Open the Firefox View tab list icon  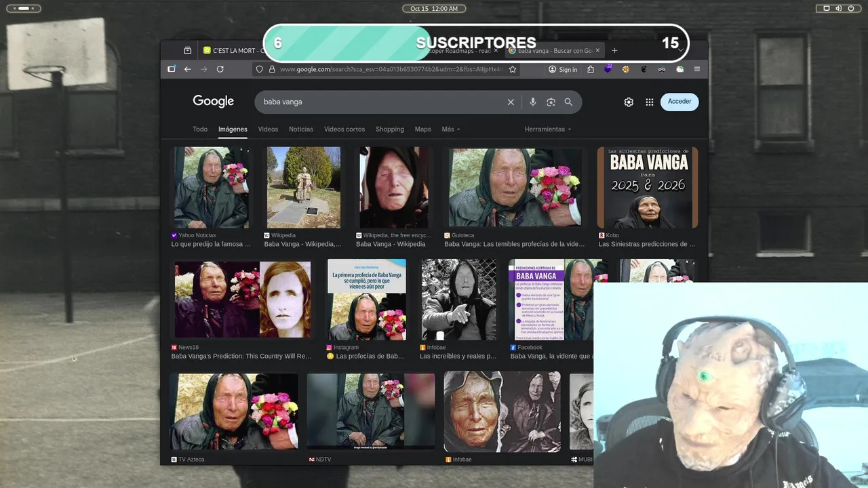pyautogui.click(x=187, y=50)
